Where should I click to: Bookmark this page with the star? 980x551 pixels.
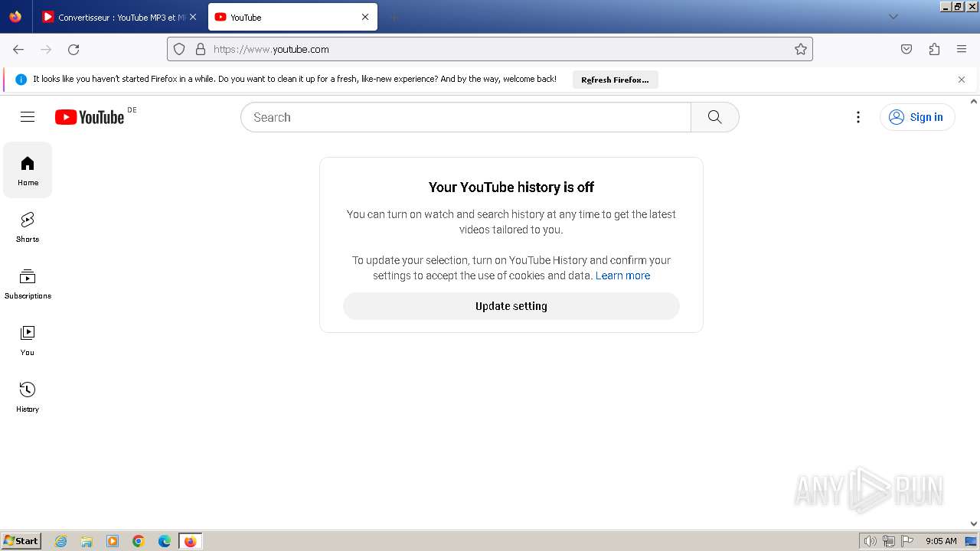801,49
